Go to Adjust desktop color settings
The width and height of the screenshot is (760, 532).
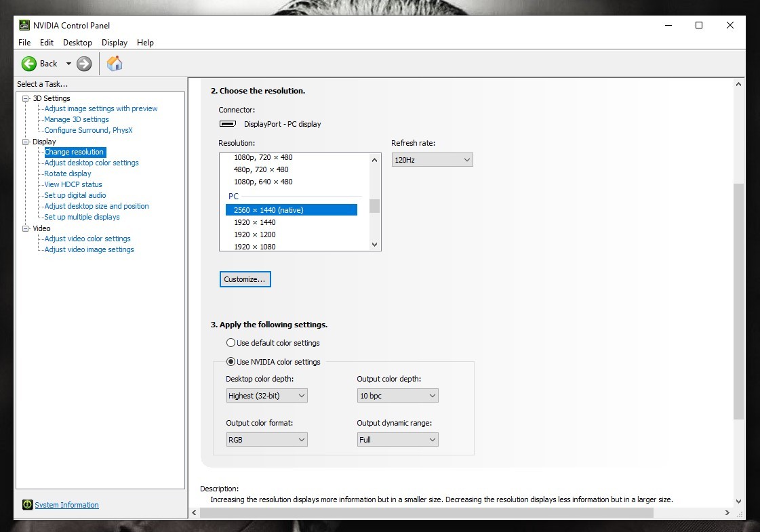[x=92, y=163]
